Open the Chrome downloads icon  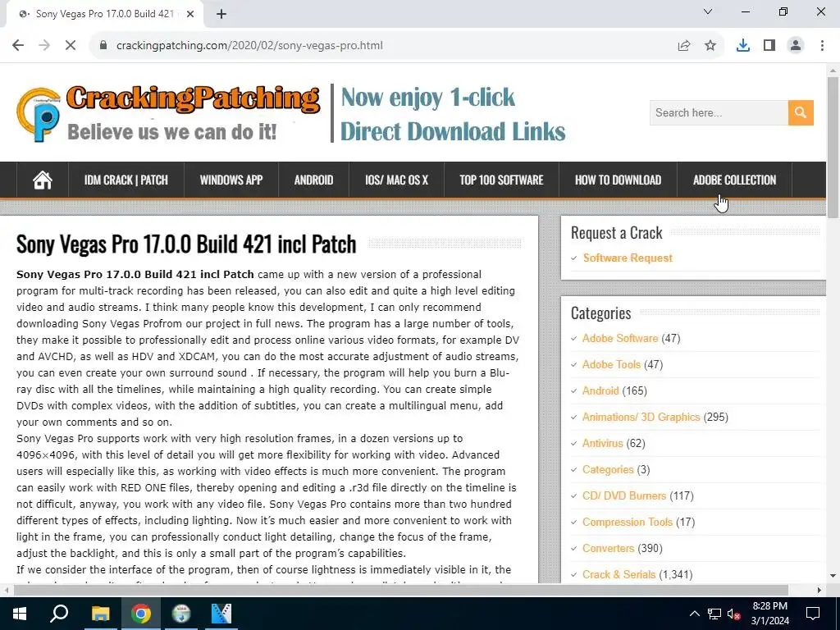pos(743,46)
